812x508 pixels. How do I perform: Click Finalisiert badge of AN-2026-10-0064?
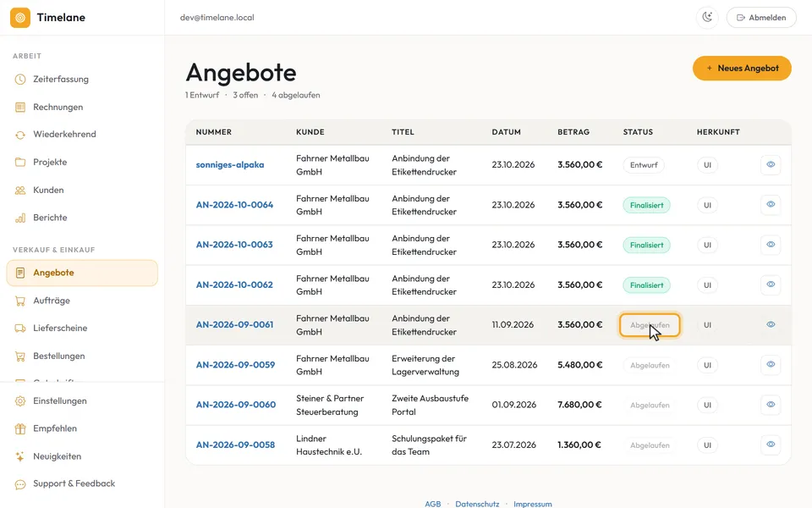[x=647, y=205]
